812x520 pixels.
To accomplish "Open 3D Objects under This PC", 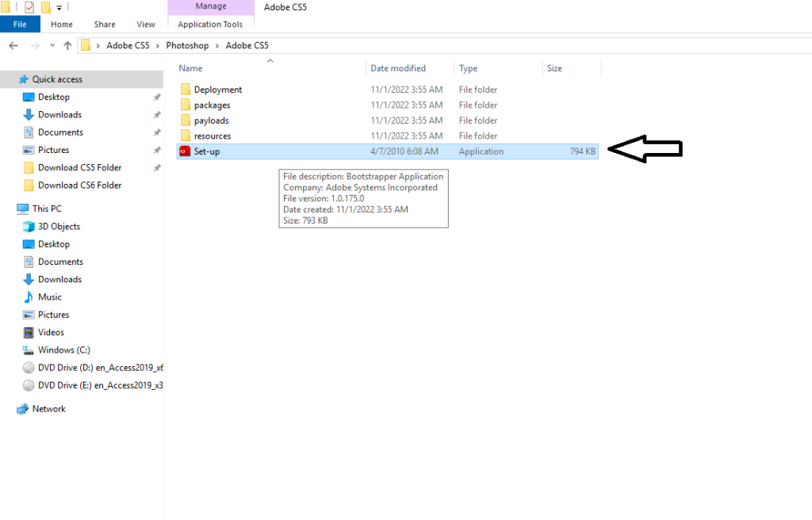I will click(59, 227).
